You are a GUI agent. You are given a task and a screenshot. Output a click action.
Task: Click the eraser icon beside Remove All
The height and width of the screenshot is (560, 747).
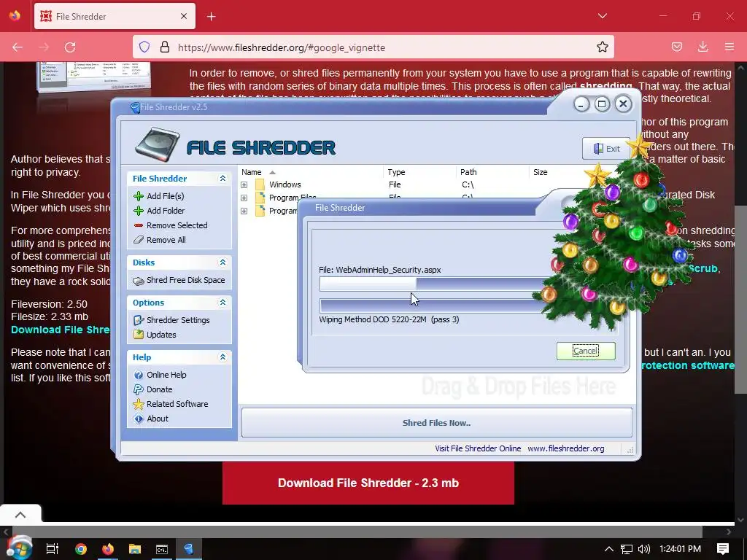coord(138,240)
